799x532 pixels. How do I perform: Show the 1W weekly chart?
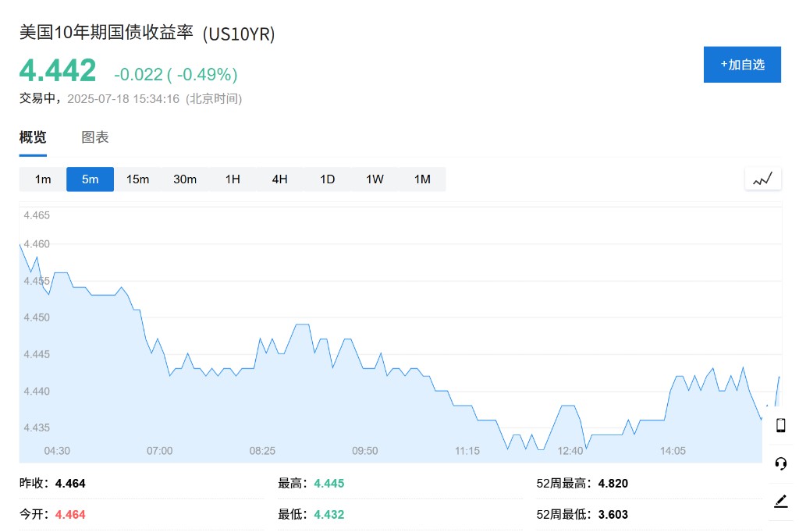click(375, 179)
